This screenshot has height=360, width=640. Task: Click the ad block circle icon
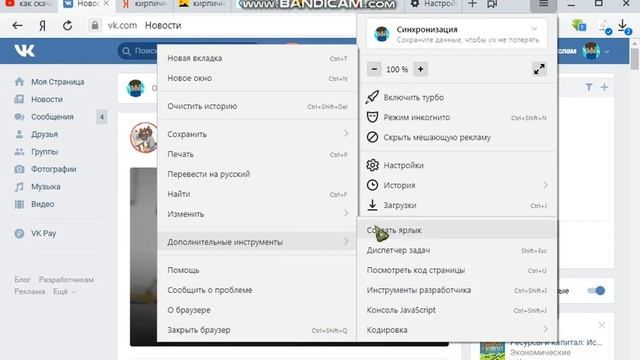pos(372,137)
